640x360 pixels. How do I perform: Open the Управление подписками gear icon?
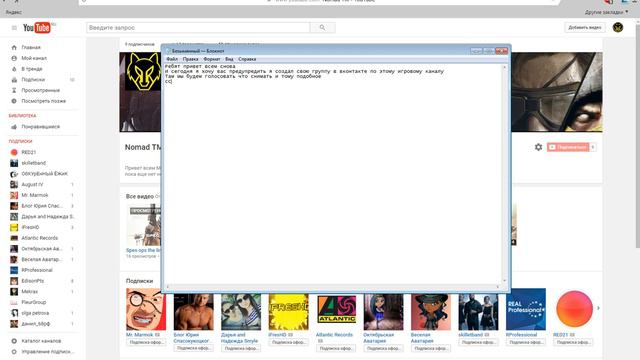[x=14, y=351]
